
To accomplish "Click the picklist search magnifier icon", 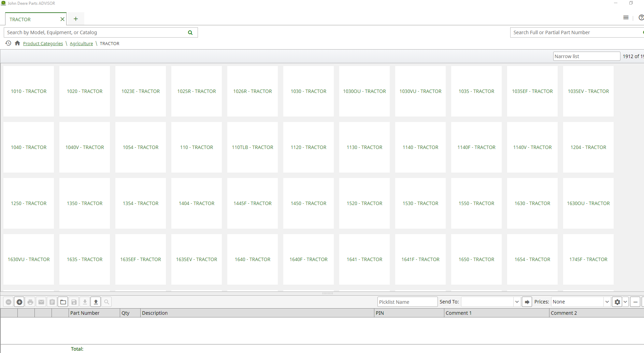I will click(x=107, y=302).
